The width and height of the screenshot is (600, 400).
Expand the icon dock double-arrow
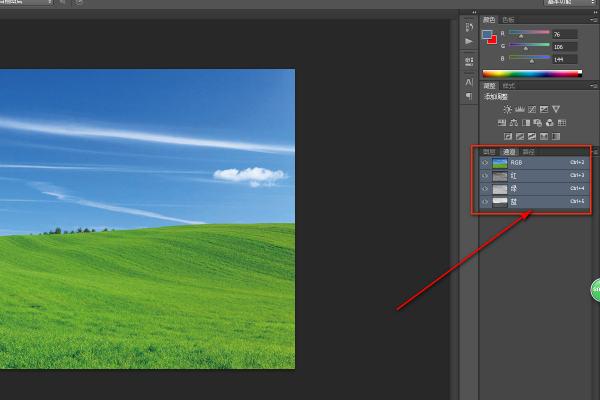[474, 12]
